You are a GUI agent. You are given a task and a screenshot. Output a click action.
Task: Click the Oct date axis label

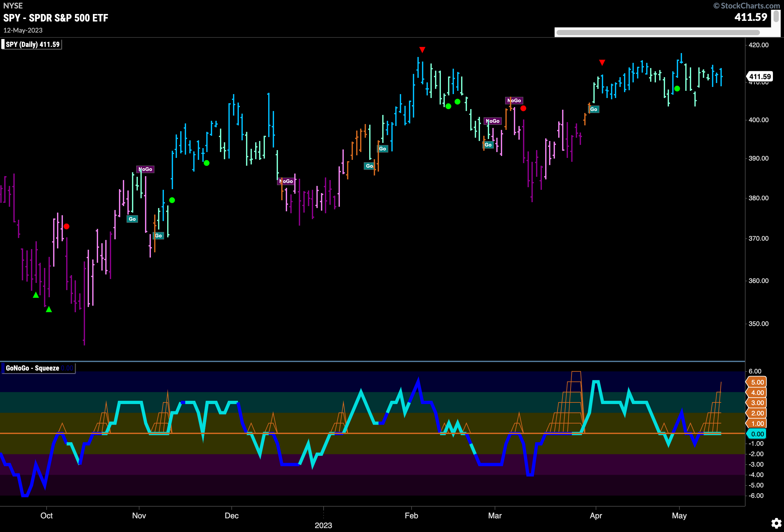47,515
